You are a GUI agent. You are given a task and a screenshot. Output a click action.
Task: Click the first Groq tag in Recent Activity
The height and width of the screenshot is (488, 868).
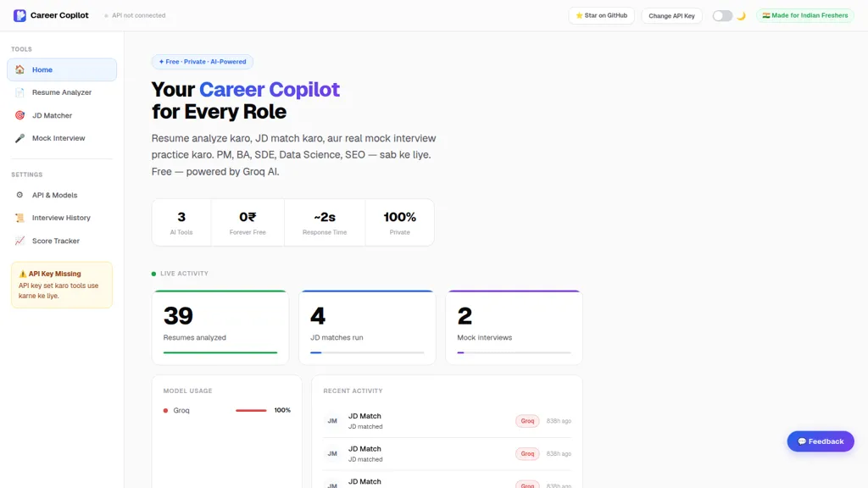pos(527,421)
